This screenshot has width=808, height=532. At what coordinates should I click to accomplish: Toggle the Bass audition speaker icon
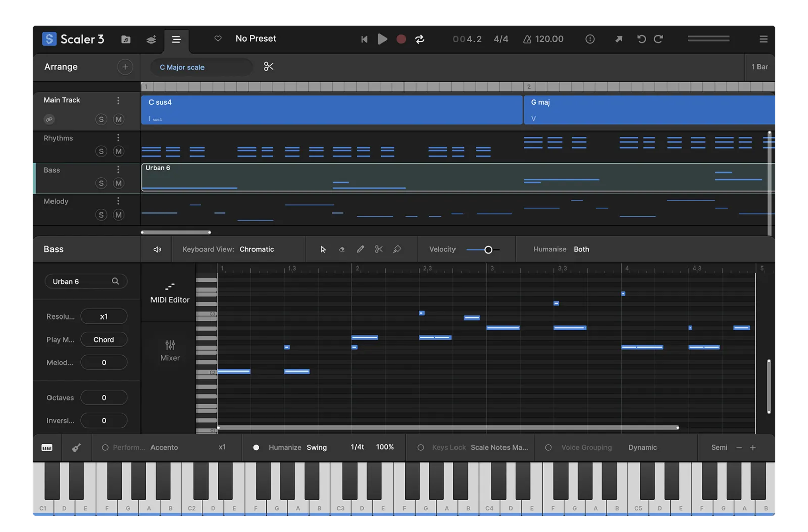click(157, 249)
